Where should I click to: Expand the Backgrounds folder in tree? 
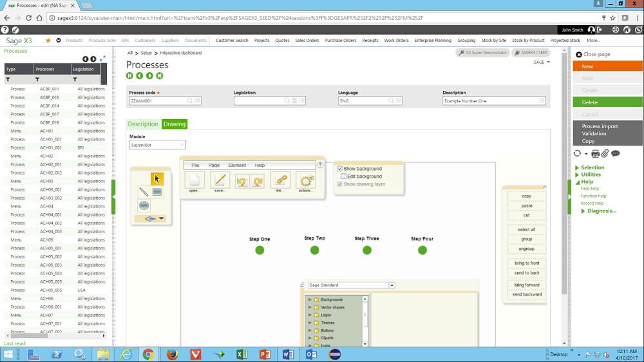point(310,300)
